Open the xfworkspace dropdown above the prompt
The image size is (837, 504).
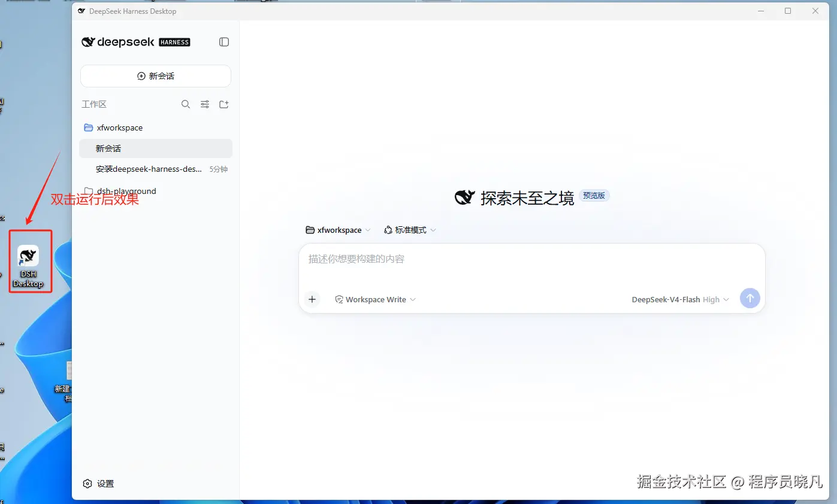(x=338, y=230)
